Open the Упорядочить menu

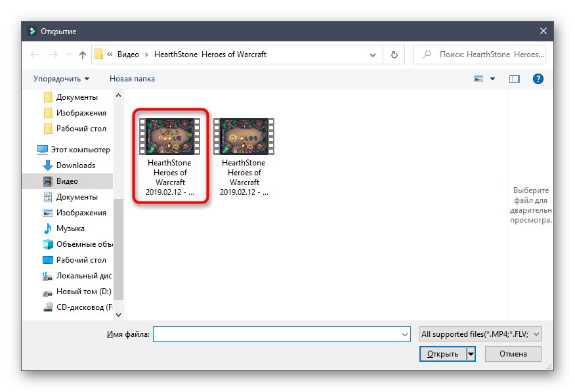coord(61,79)
